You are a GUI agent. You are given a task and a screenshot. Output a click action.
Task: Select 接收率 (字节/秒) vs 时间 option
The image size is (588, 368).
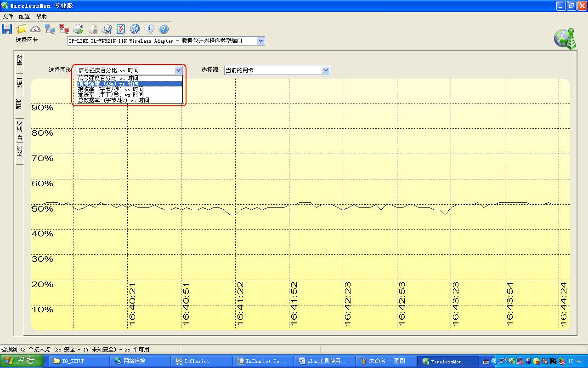click(130, 89)
